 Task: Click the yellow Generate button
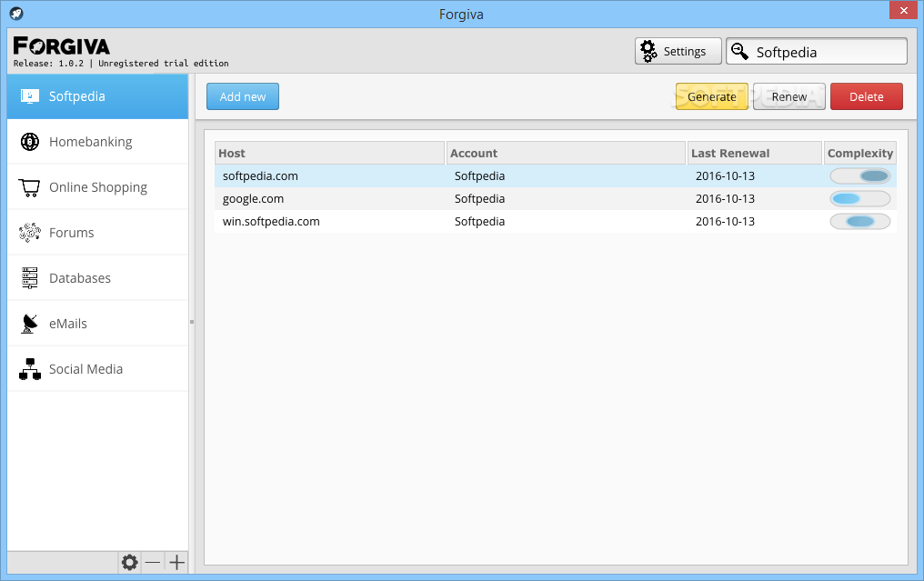coord(712,96)
